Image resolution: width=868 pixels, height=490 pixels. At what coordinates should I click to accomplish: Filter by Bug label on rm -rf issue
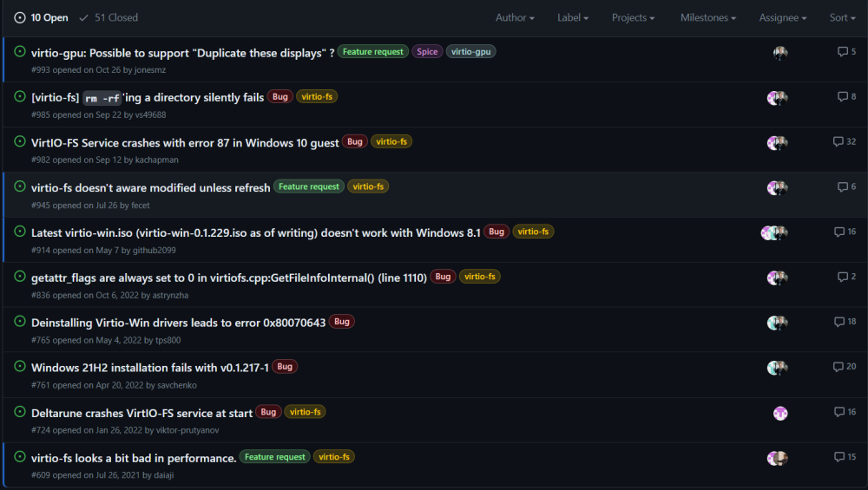tap(280, 96)
